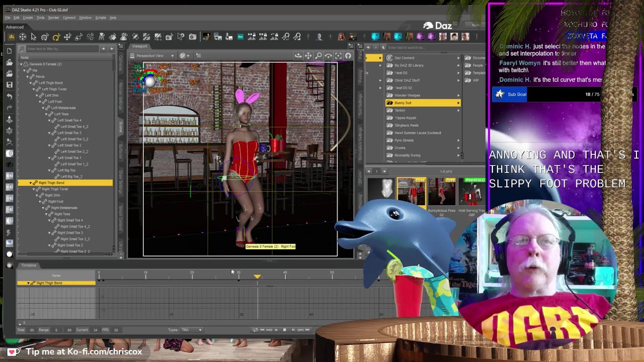
Task: Click the first scene layout toolbar icon
Action: point(11,37)
